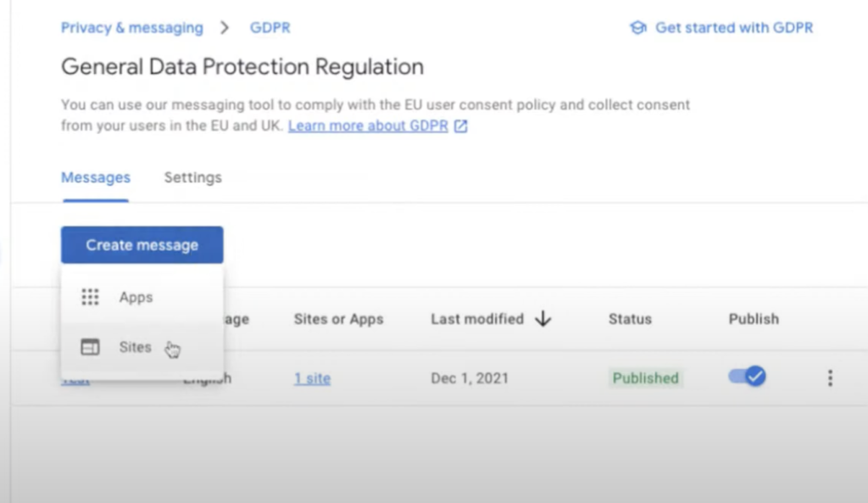Select Sites from the create message menu

[x=134, y=347]
